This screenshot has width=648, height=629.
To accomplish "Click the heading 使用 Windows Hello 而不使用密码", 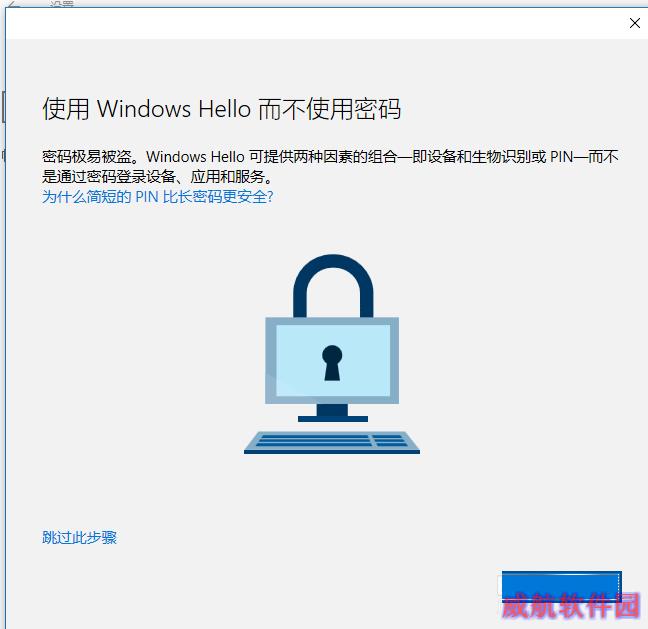I will 222,109.
